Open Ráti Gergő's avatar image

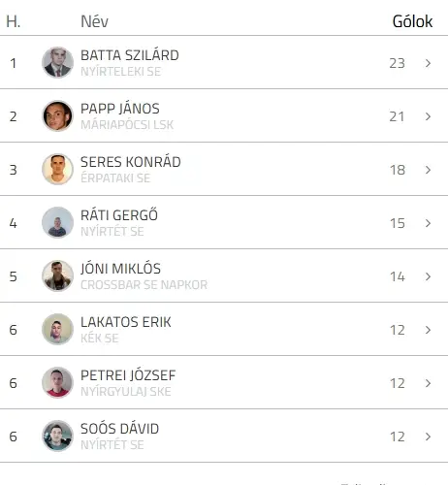[57, 222]
